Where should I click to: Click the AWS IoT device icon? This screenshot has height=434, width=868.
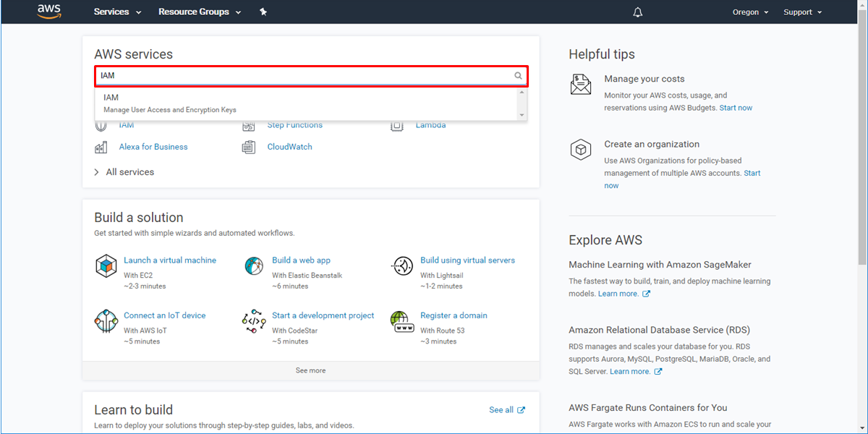(x=106, y=320)
